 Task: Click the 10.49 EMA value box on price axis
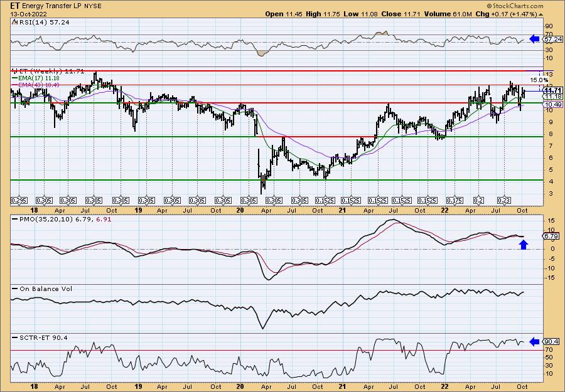(553, 104)
